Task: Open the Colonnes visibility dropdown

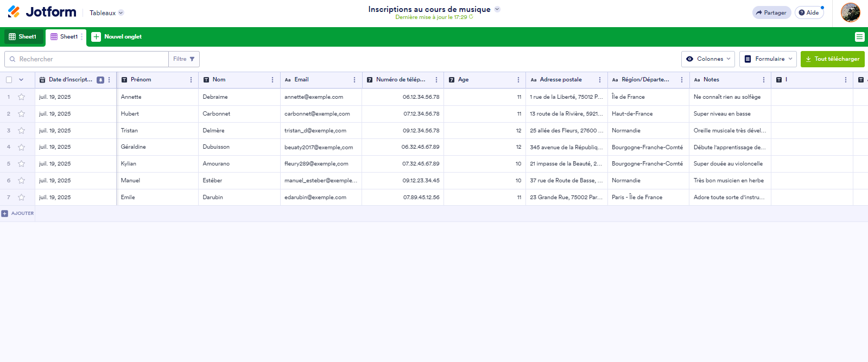Action: coord(708,59)
